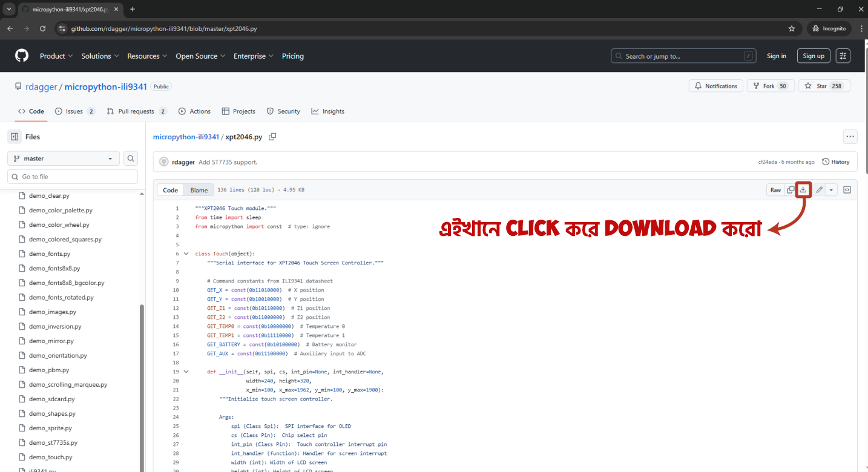Open the Insights tab
The width and height of the screenshot is (868, 472).
(327, 111)
